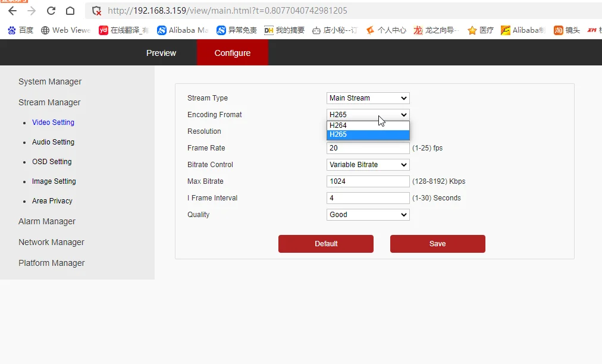
Task: Open the Alibaba Ma bookmark
Action: (183, 30)
